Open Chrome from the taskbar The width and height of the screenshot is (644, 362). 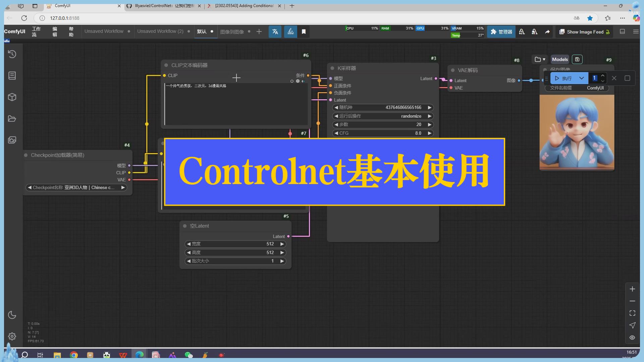tap(74, 355)
